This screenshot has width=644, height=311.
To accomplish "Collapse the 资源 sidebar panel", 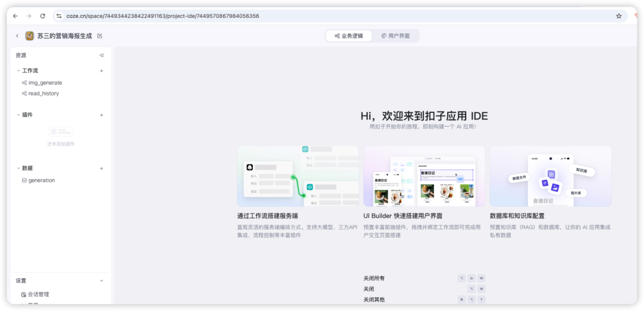I will click(101, 55).
